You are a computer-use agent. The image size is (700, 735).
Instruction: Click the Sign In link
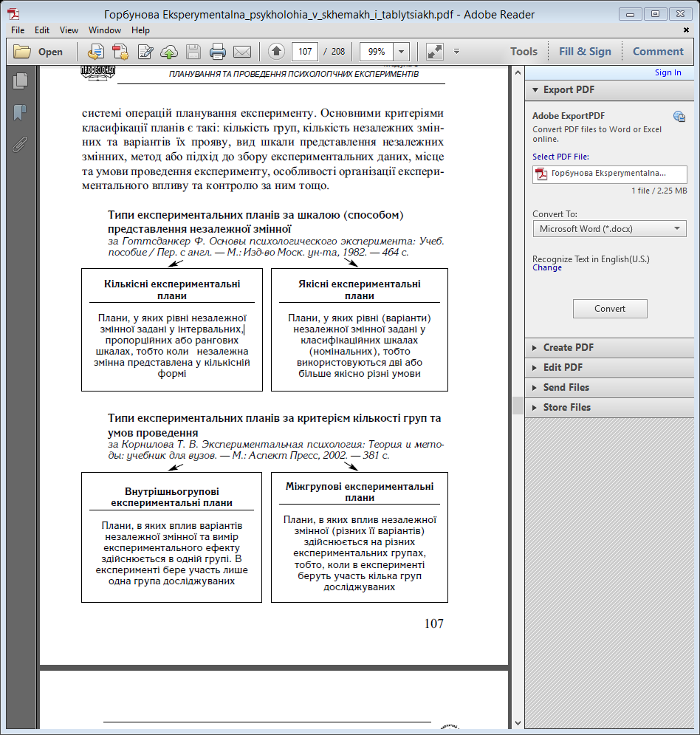tap(668, 72)
